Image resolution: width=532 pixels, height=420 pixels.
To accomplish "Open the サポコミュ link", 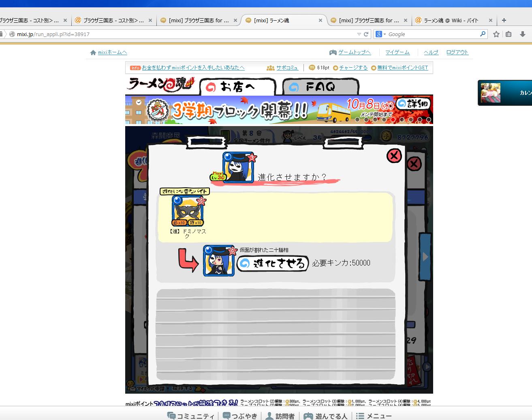I will (x=287, y=68).
